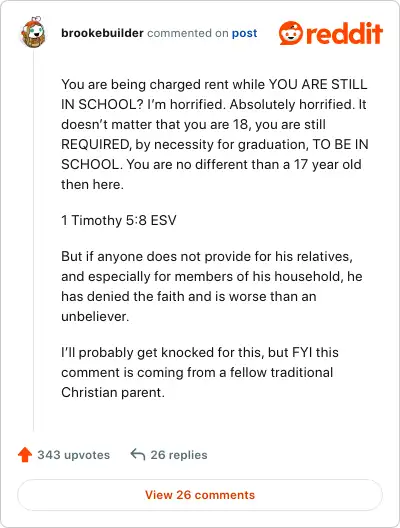
Task: Open the brookebuilder user profile
Action: click(x=102, y=33)
